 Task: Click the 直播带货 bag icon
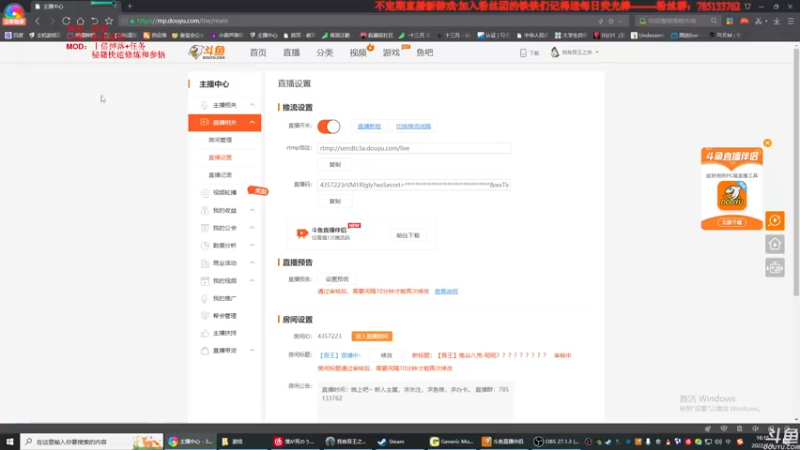[204, 351]
